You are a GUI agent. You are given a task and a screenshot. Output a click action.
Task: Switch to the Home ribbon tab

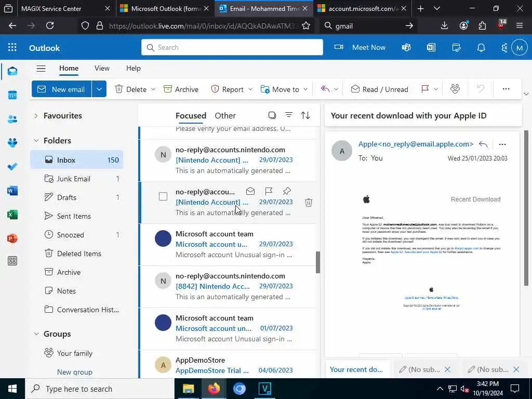tap(69, 68)
